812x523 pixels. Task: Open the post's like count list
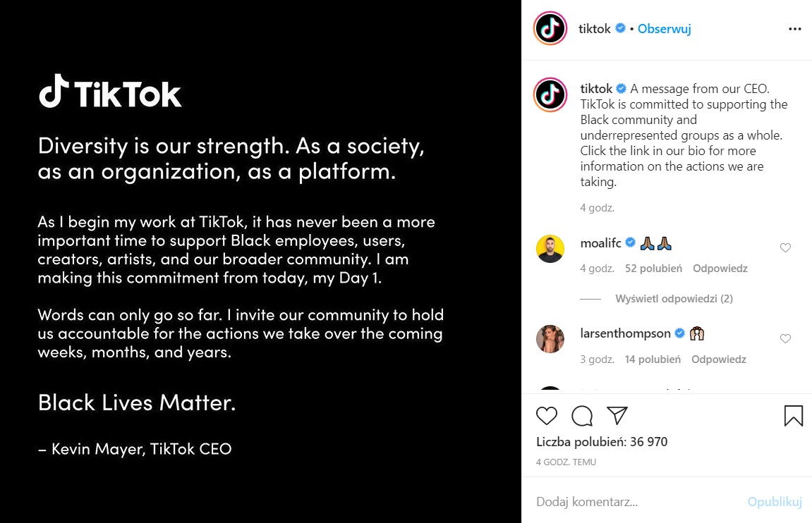click(602, 442)
